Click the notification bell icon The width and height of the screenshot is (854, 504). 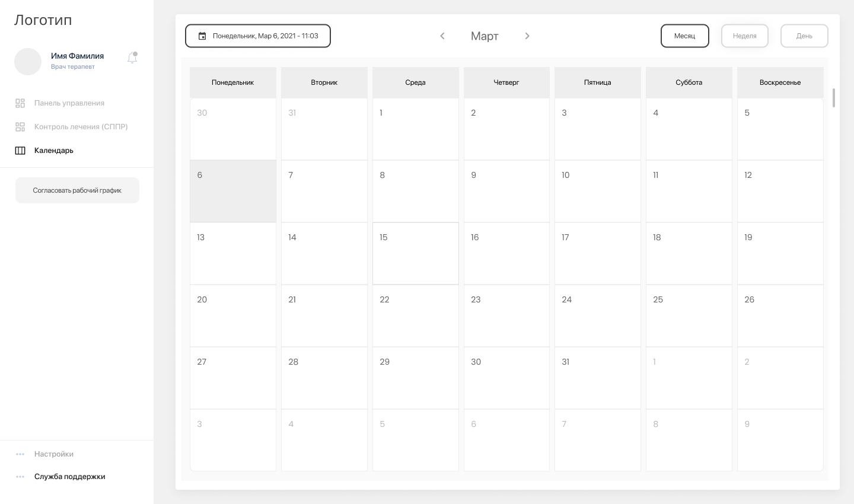[x=132, y=58]
